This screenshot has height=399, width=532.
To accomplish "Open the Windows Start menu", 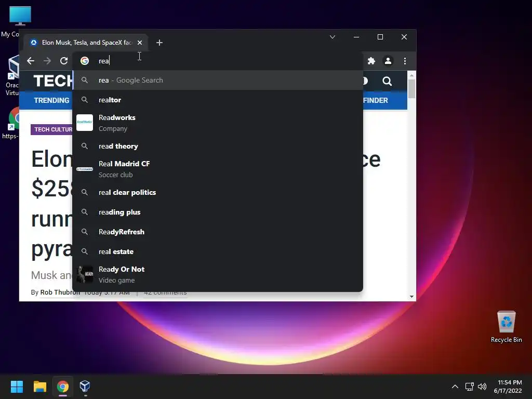I will pyautogui.click(x=17, y=387).
